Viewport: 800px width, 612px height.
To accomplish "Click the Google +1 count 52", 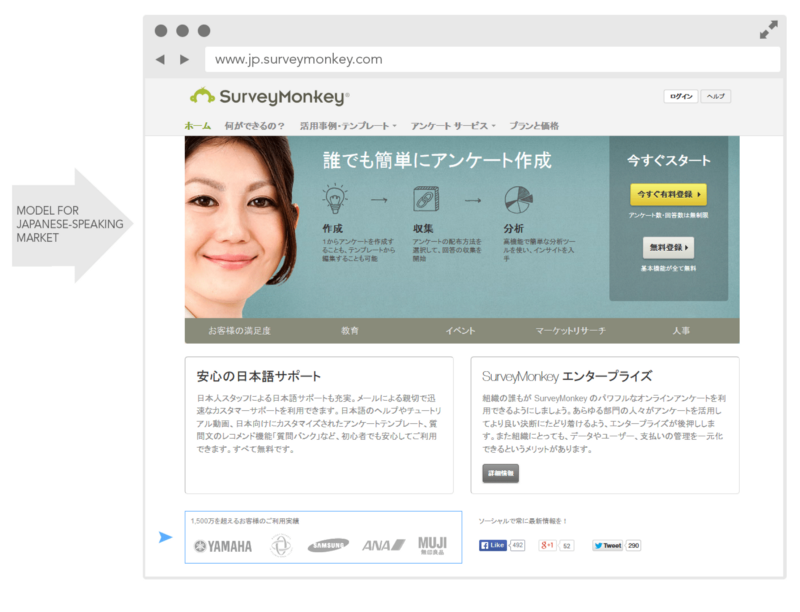I will (566, 546).
